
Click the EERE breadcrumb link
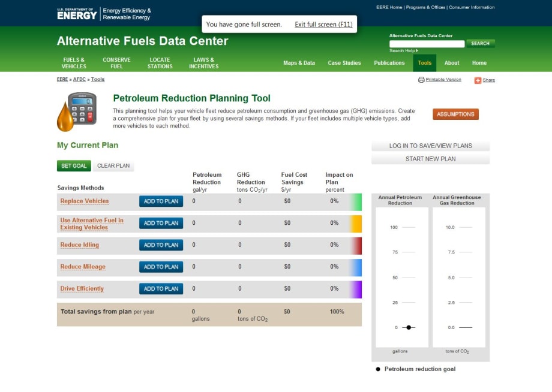click(x=62, y=80)
